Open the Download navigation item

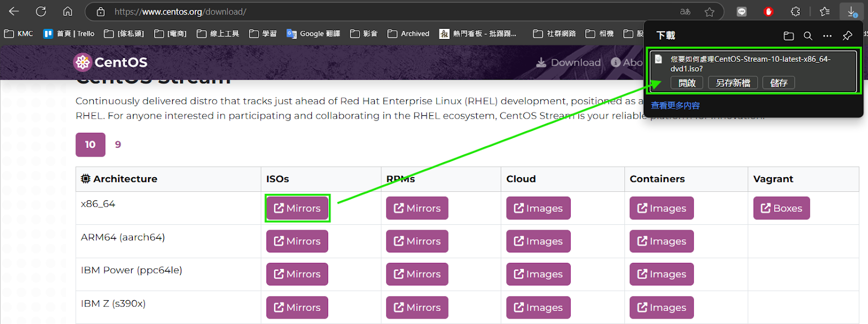pos(569,62)
